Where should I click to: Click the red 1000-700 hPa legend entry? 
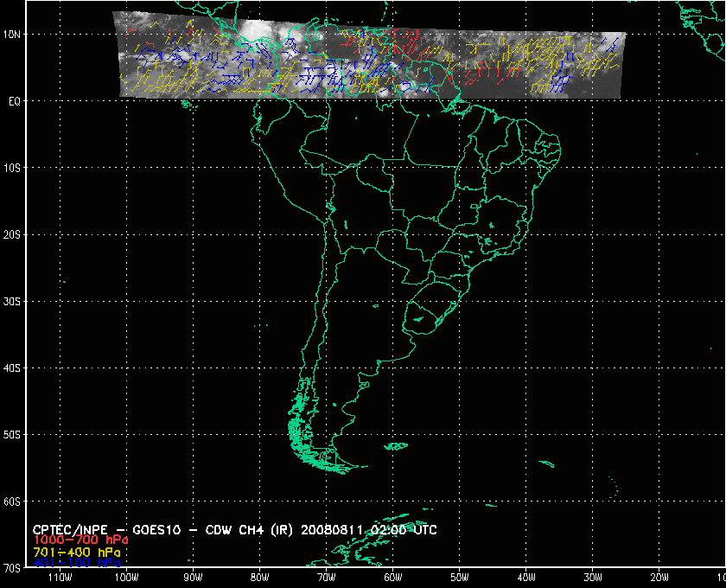tap(80, 540)
